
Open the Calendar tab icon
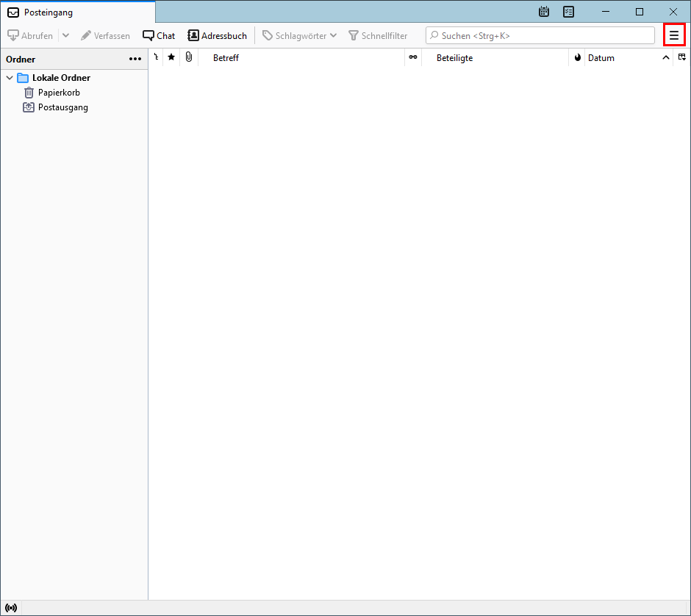pos(544,12)
